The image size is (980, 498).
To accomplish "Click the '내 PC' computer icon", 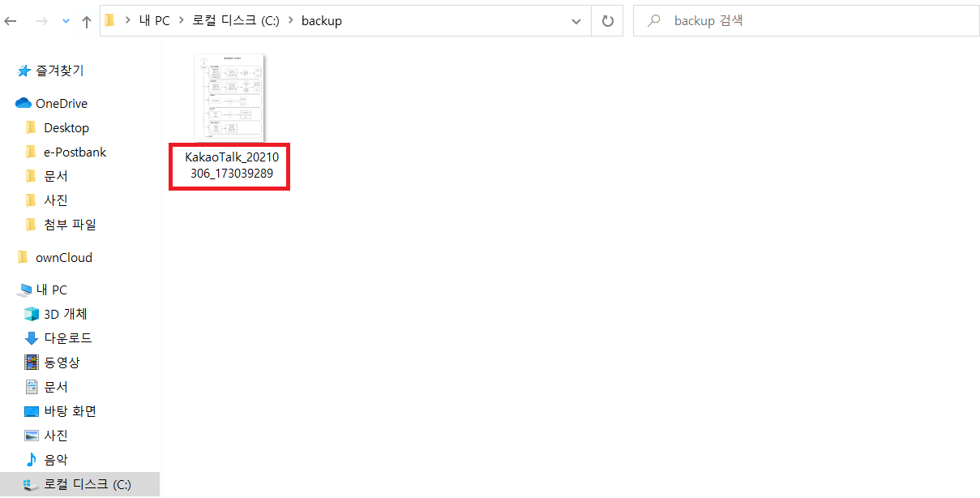I will pyautogui.click(x=24, y=290).
